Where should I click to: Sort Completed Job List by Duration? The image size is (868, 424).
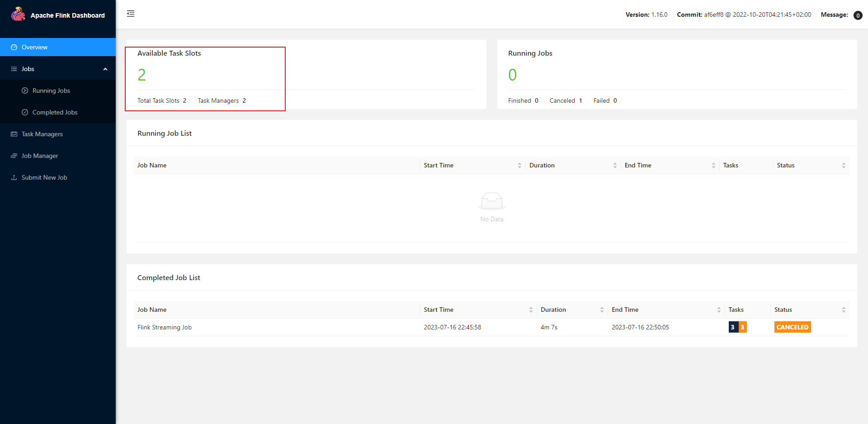(x=602, y=310)
